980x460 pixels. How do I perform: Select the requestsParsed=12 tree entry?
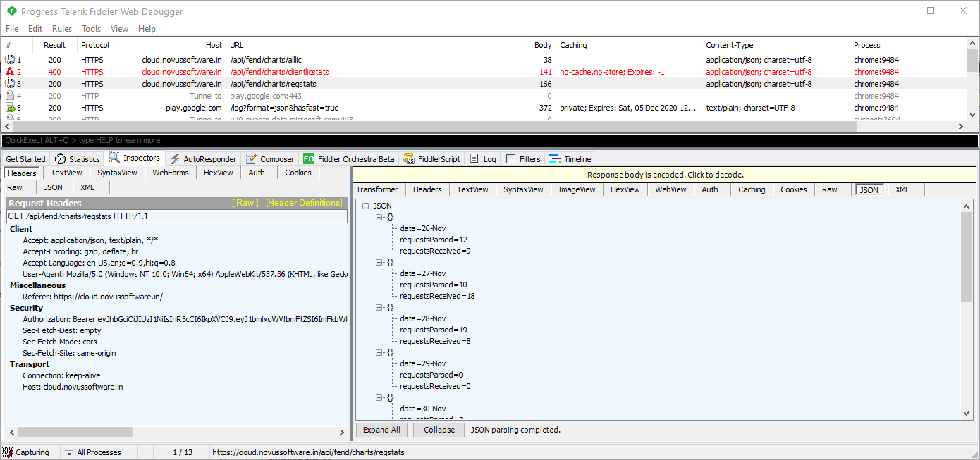[434, 240]
